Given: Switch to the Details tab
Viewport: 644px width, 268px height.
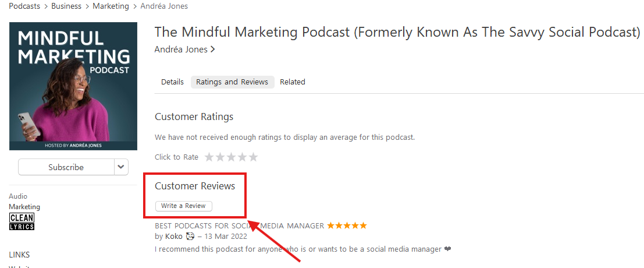Looking at the screenshot, I should pyautogui.click(x=173, y=82).
